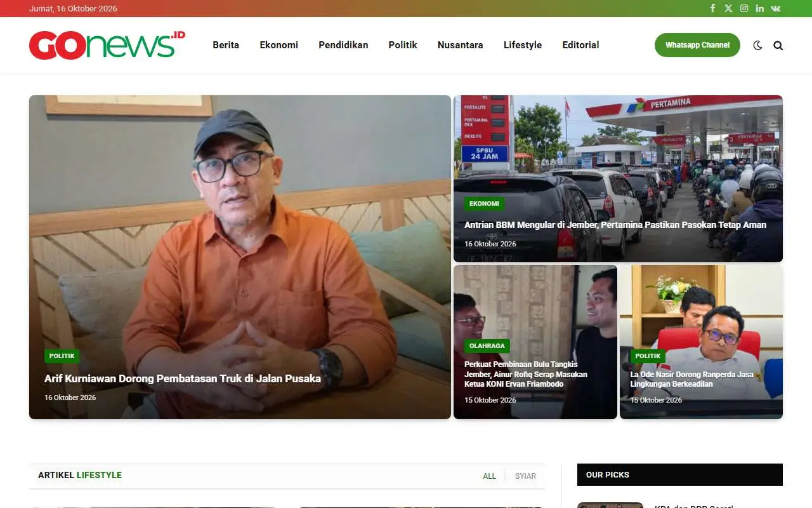The height and width of the screenshot is (508, 812).
Task: Click 16 Oktober 2026 under Antrian BBM
Action: 490,244
